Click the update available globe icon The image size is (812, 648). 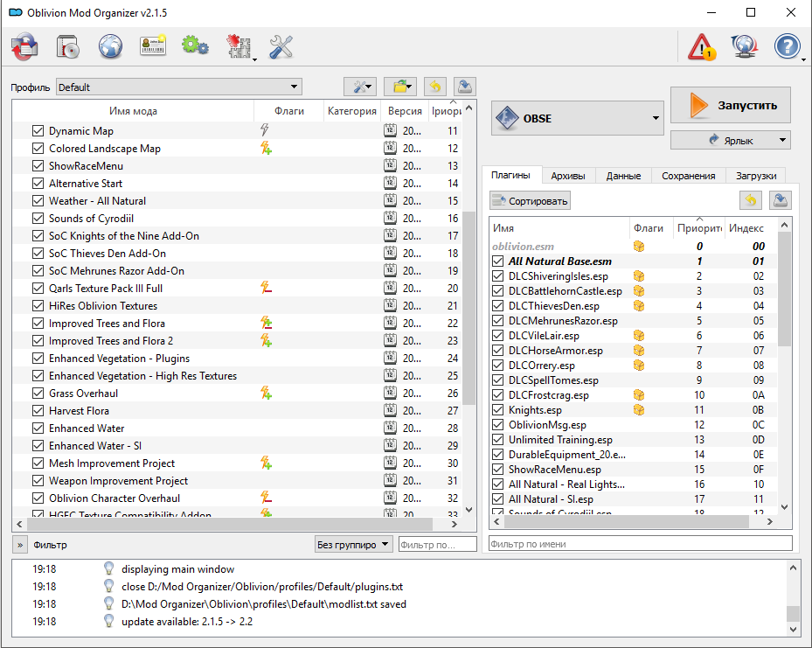[x=745, y=46]
